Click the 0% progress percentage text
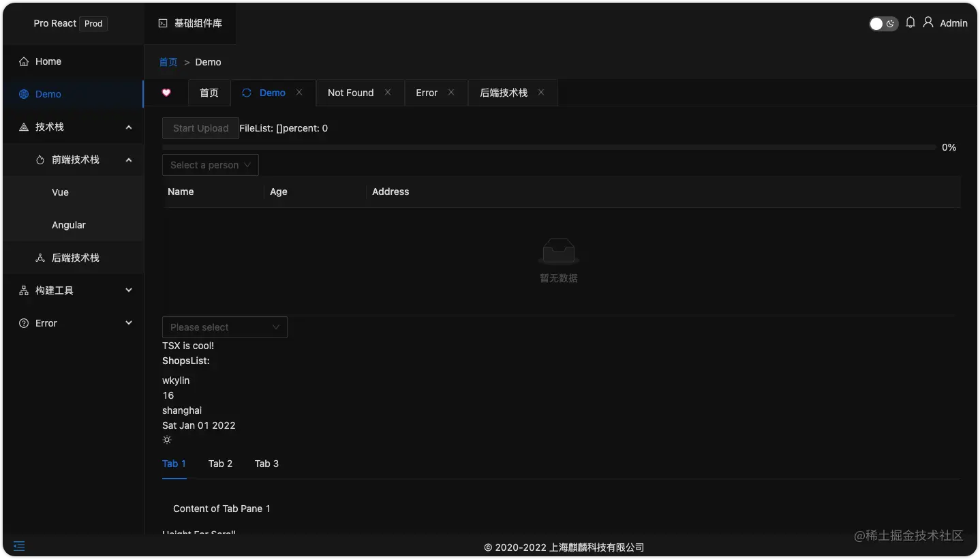 pyautogui.click(x=949, y=147)
